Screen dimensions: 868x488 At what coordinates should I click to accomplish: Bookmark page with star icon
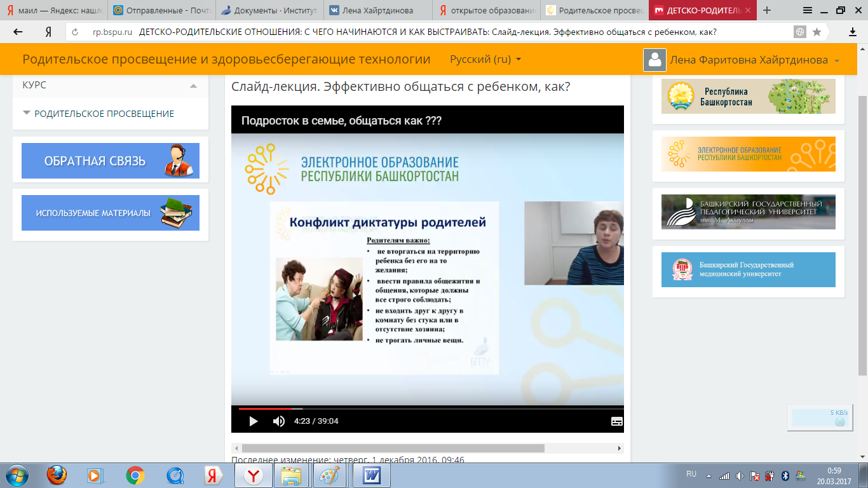coord(817,32)
